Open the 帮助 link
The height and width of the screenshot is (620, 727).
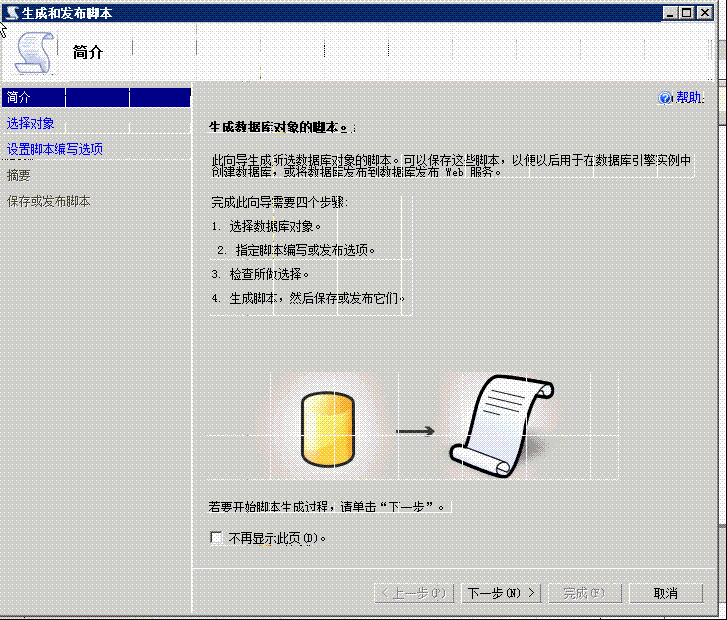click(x=688, y=98)
